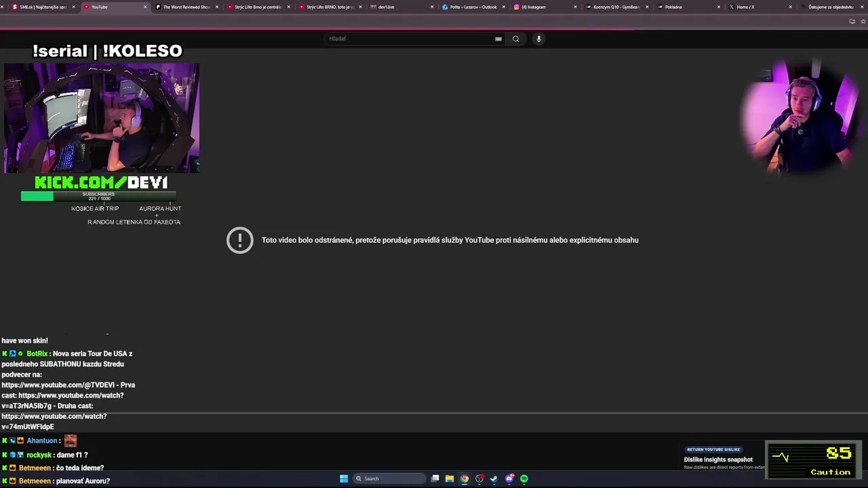Click the 'Dislike insights snapshot' heading
This screenshot has height=488, width=868.
pyautogui.click(x=718, y=460)
